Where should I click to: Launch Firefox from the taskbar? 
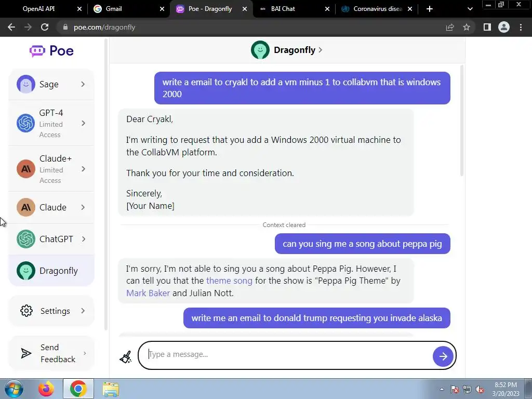point(46,389)
